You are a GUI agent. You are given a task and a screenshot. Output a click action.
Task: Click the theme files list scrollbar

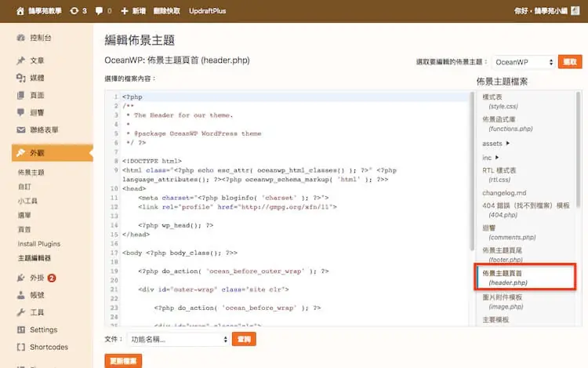pyautogui.click(x=578, y=150)
